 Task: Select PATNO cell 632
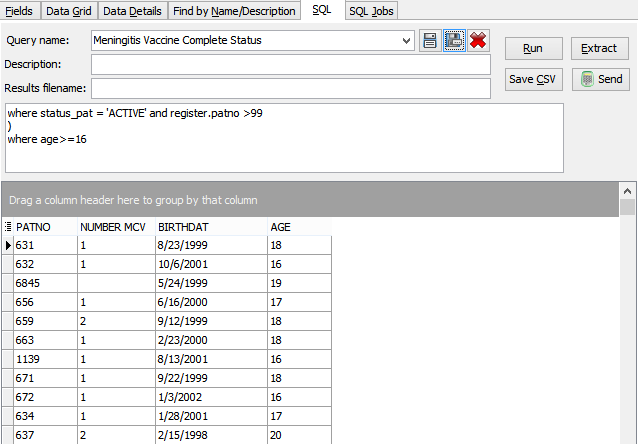click(x=45, y=265)
